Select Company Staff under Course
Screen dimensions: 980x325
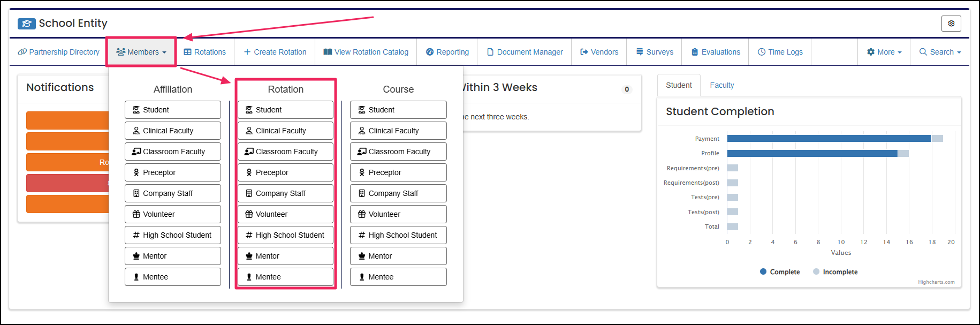click(398, 193)
